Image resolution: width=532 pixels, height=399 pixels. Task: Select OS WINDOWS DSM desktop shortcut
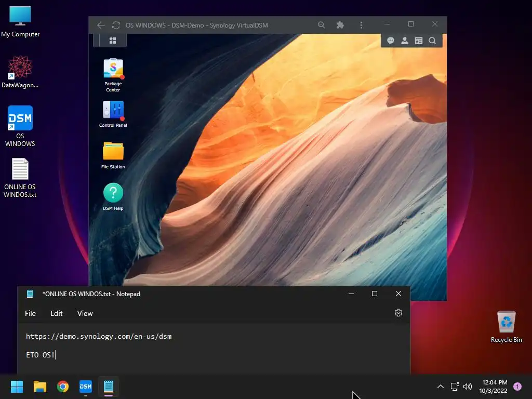[x=20, y=126]
